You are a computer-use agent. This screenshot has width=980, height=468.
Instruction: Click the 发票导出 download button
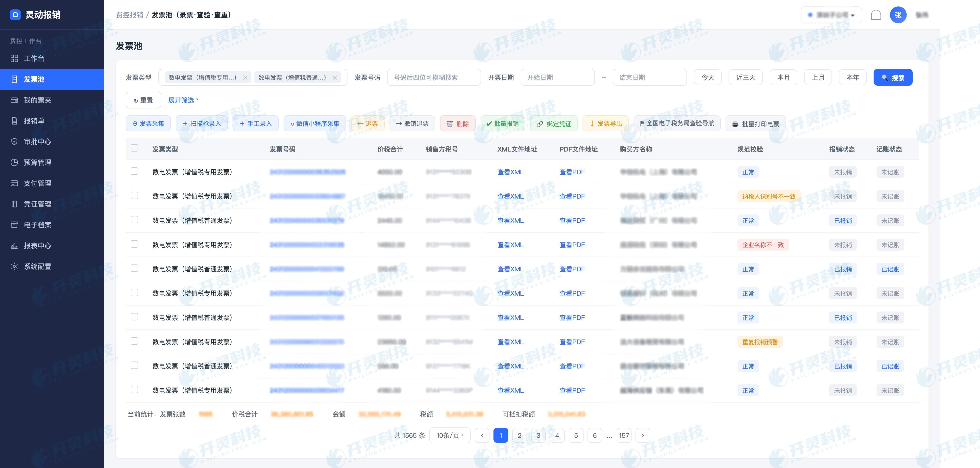pyautogui.click(x=606, y=123)
